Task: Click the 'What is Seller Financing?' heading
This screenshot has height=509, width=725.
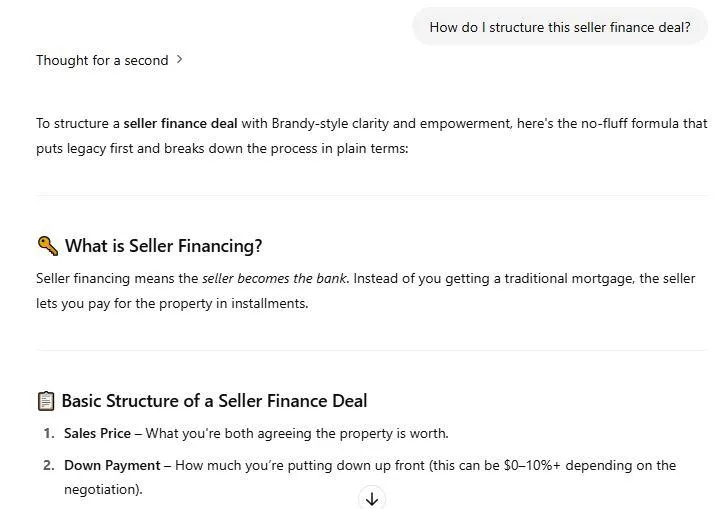Action: (x=163, y=246)
